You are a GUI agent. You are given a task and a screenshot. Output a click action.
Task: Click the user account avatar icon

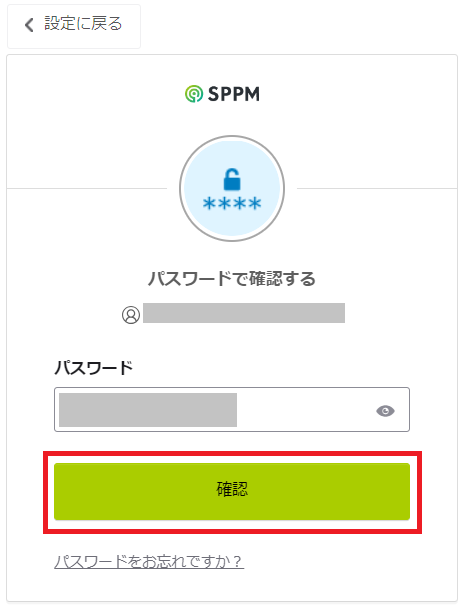[131, 315]
